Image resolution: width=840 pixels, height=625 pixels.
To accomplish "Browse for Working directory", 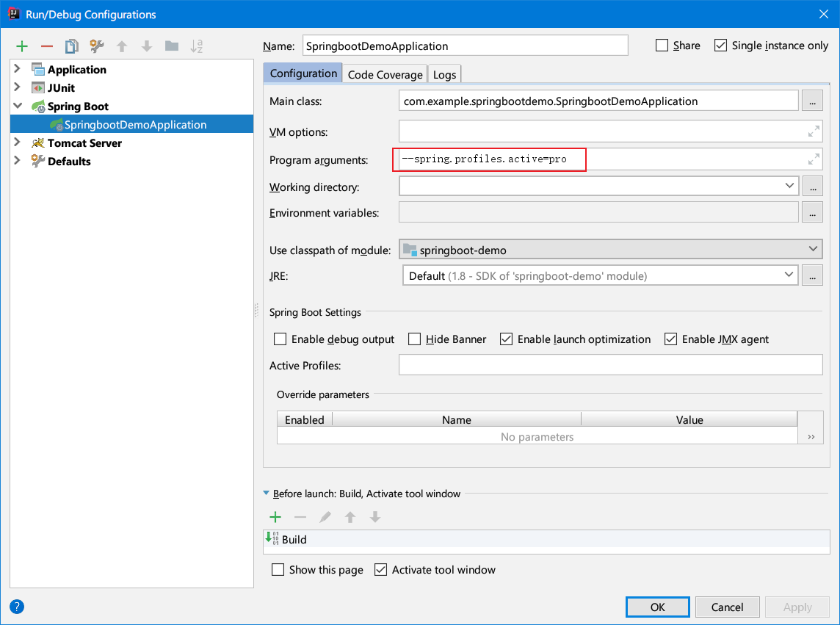I will [x=812, y=186].
